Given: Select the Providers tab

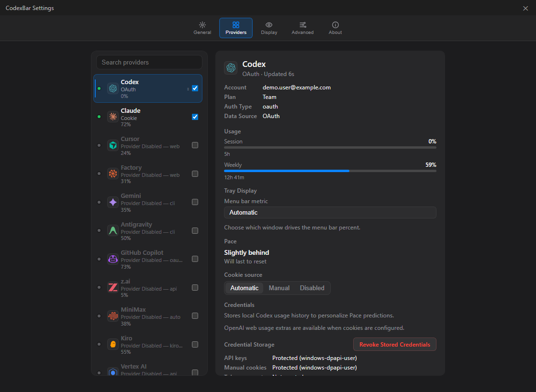Looking at the screenshot, I should click(236, 28).
